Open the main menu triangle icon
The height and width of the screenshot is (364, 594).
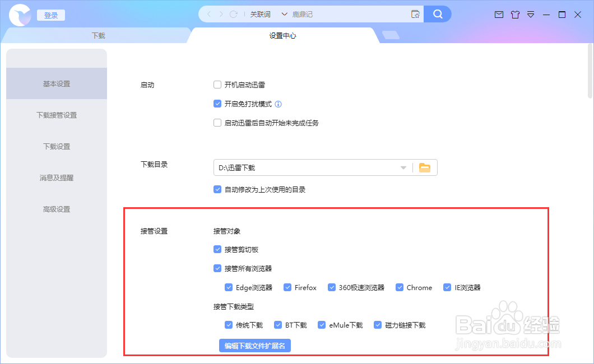531,15
